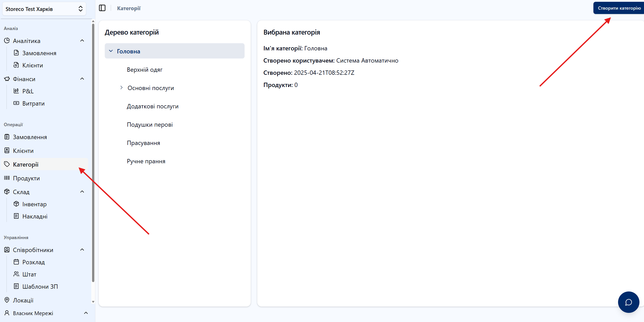Click the Шаблони ЗП document icon

[x=16, y=286]
